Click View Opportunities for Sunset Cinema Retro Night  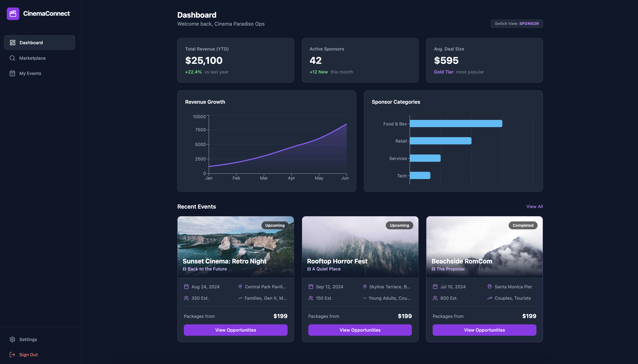[235, 330]
